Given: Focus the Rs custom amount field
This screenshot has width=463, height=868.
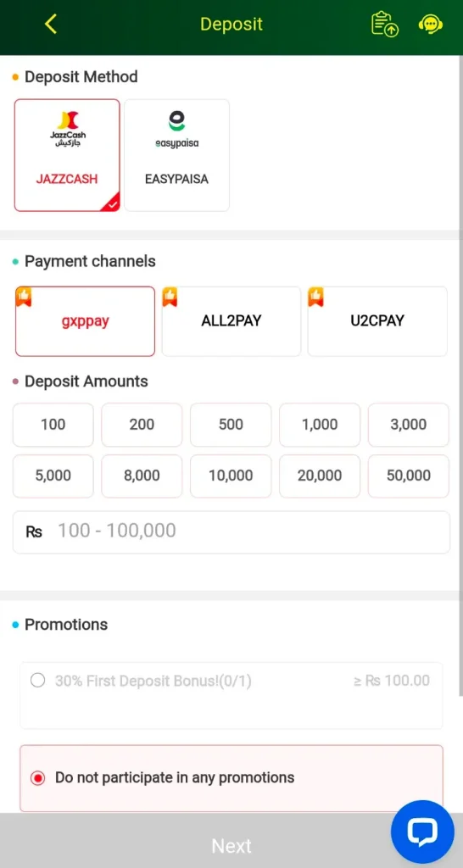Looking at the screenshot, I should tap(231, 532).
